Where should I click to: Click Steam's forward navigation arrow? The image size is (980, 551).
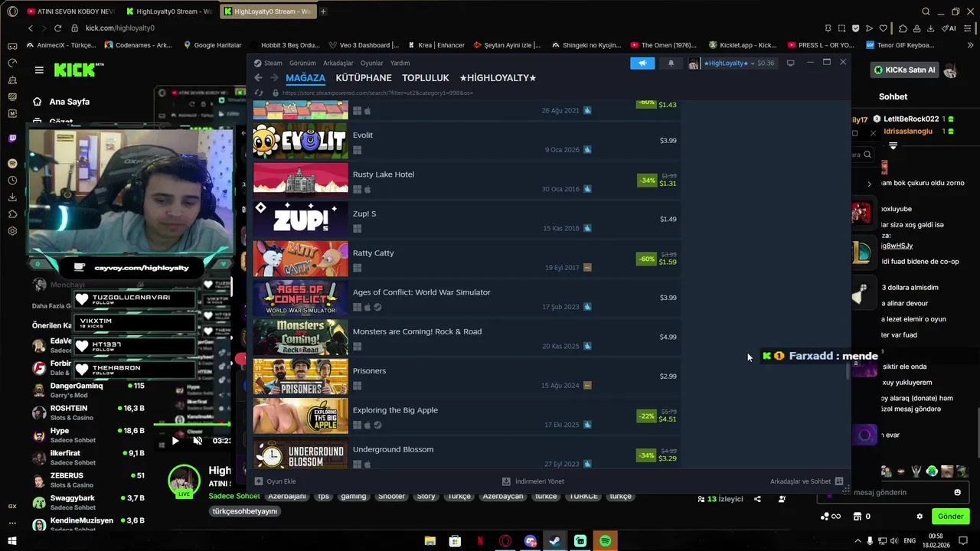[273, 78]
